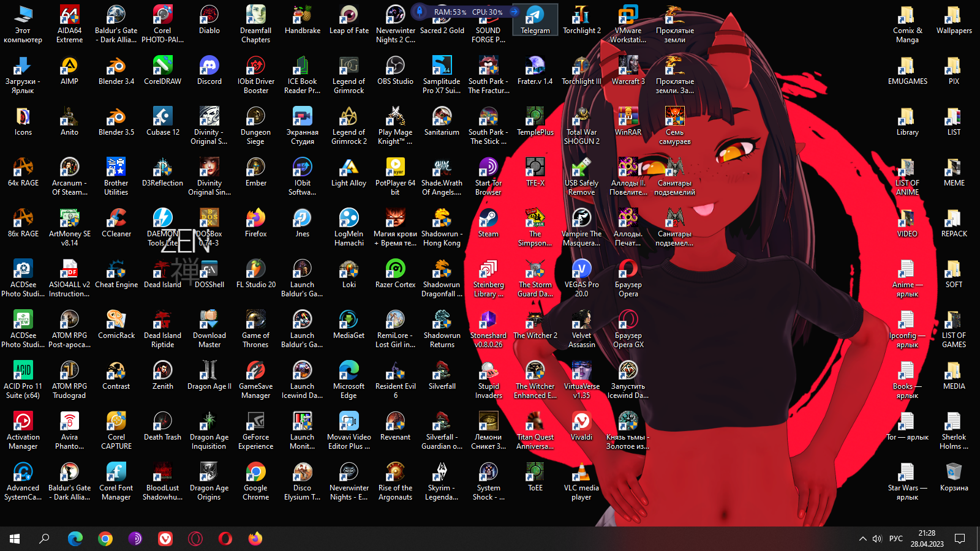Launch Cubase 12 icon
Screen dimensions: 980x551
163,121
